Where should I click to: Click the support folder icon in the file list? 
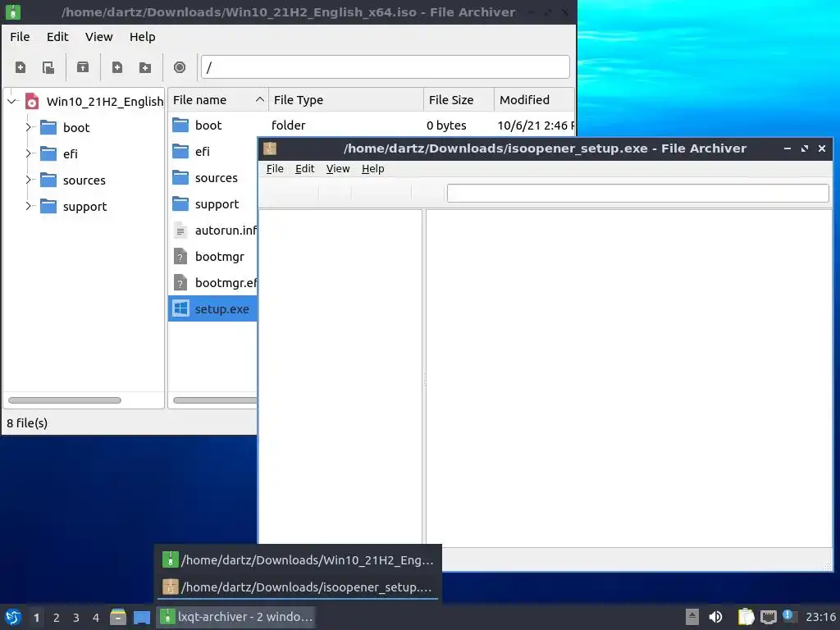coord(180,204)
